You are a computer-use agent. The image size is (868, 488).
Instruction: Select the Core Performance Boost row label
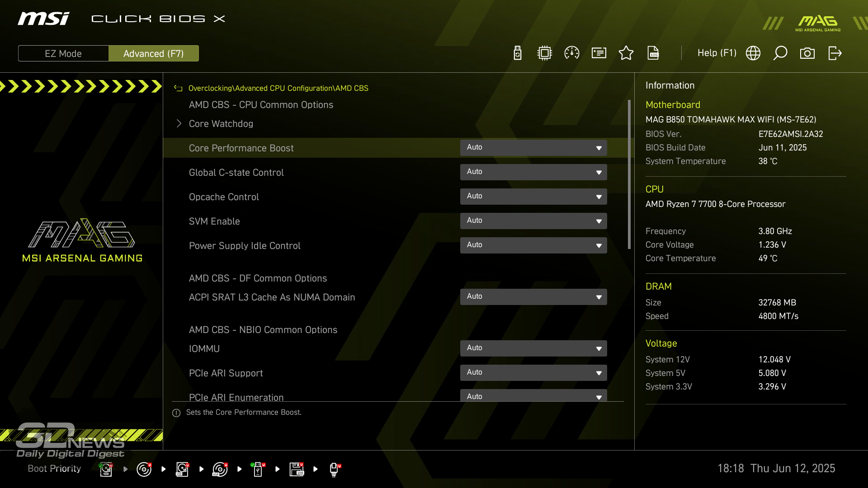coord(241,148)
